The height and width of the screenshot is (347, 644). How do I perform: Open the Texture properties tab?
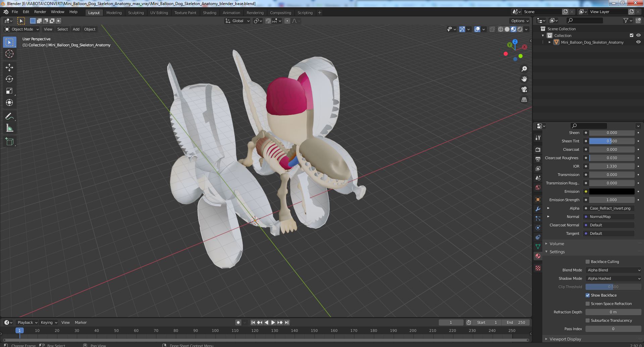(538, 268)
